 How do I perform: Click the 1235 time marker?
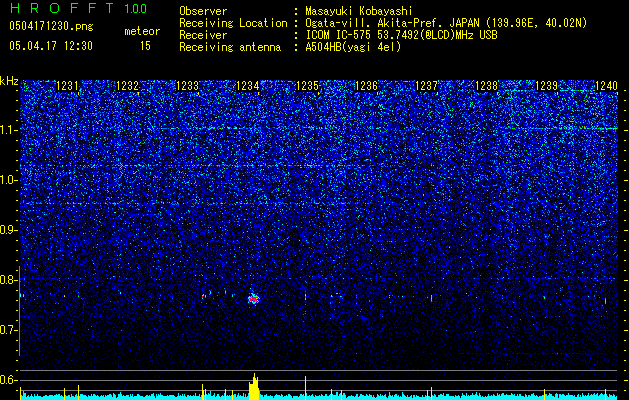coord(307,85)
